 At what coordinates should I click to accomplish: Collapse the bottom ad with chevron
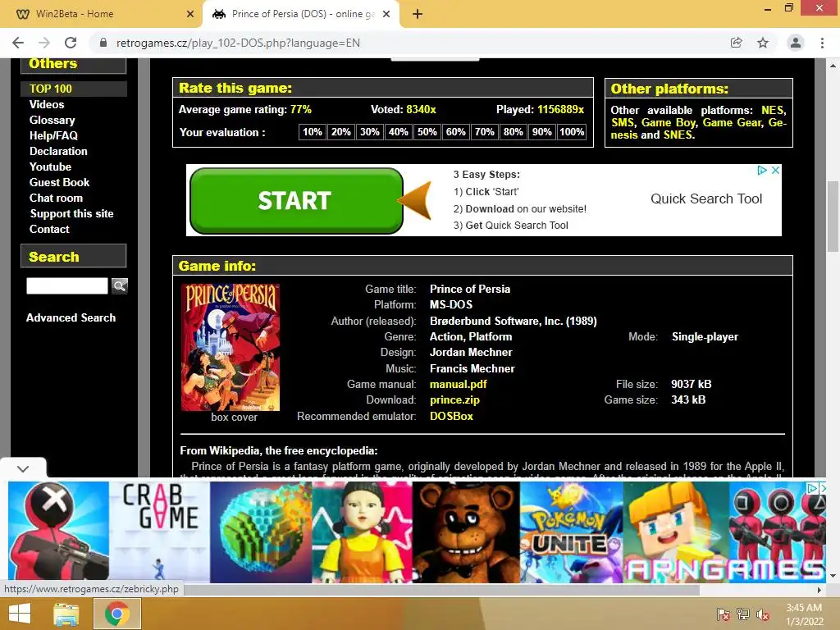click(x=22, y=468)
